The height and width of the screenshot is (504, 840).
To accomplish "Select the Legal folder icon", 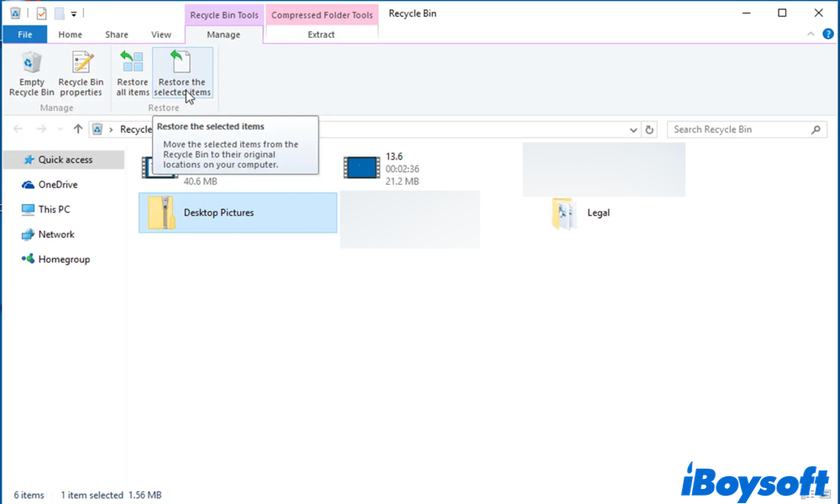I will [563, 213].
